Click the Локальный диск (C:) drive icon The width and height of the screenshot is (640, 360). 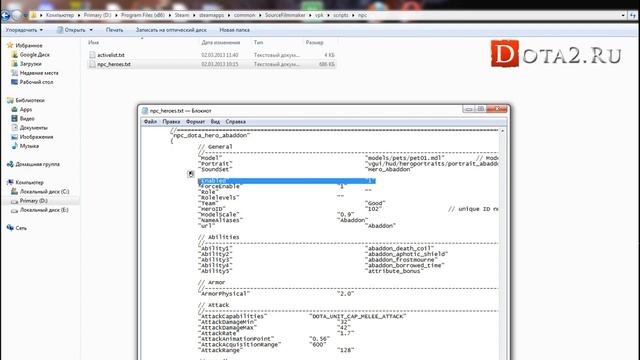[15, 191]
